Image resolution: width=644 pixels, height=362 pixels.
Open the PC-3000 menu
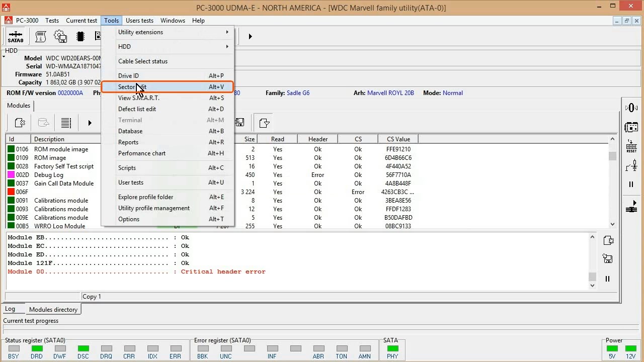(x=27, y=21)
